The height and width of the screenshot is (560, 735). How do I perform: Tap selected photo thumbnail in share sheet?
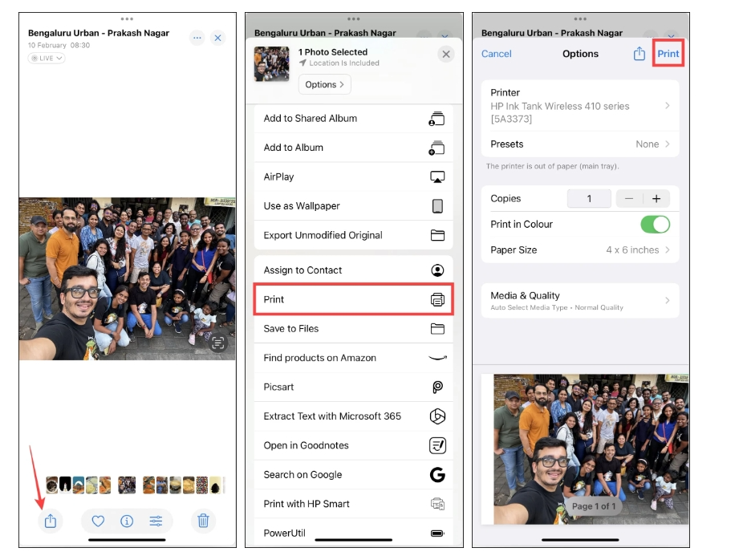click(271, 63)
